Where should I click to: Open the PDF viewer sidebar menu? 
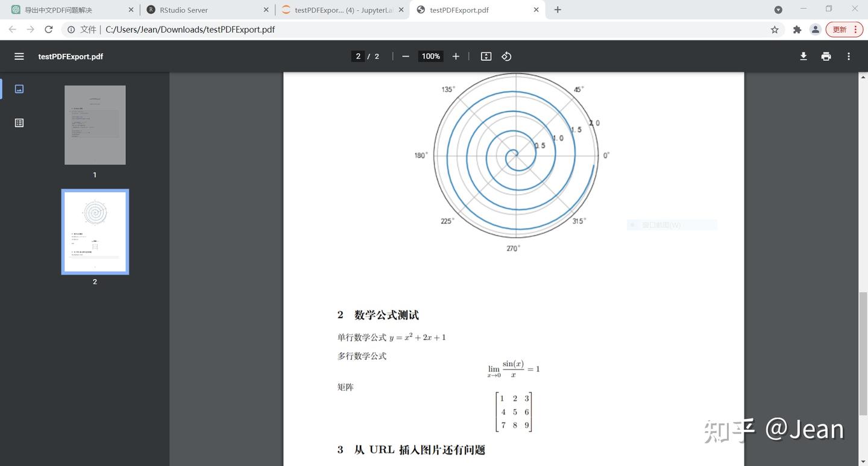[x=19, y=56]
